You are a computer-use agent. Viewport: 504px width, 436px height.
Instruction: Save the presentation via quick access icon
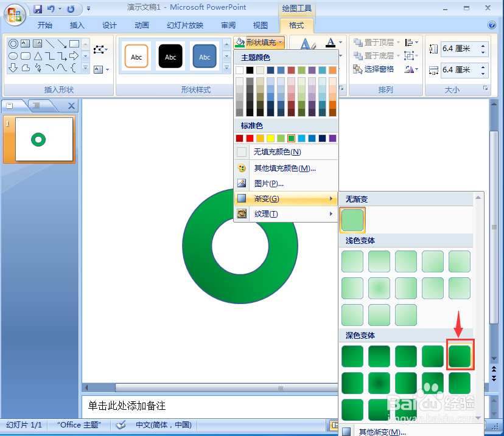pyautogui.click(x=38, y=9)
